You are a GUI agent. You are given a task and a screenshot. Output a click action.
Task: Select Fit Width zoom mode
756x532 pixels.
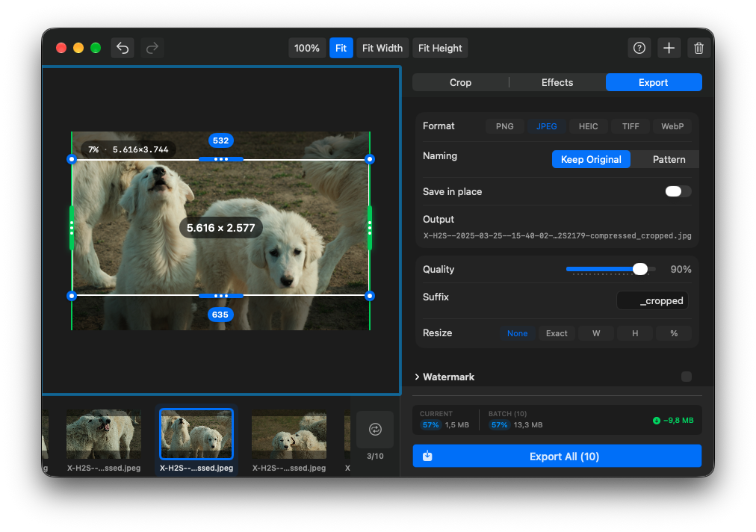tap(382, 48)
